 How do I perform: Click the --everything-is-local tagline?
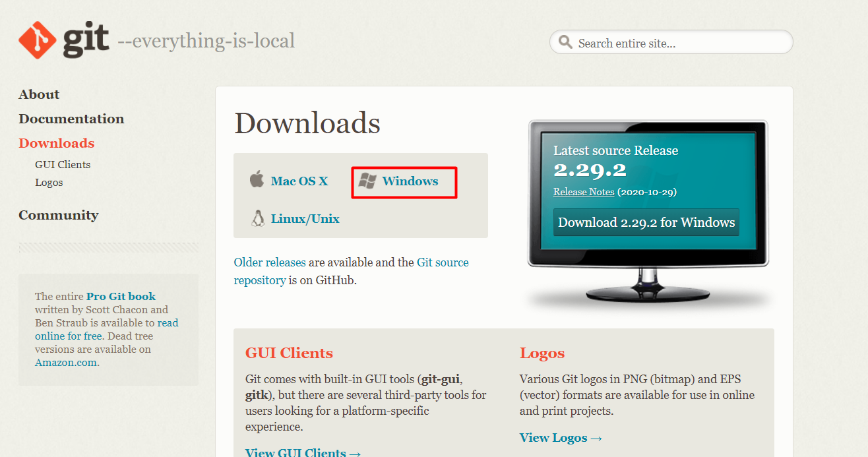tap(206, 41)
